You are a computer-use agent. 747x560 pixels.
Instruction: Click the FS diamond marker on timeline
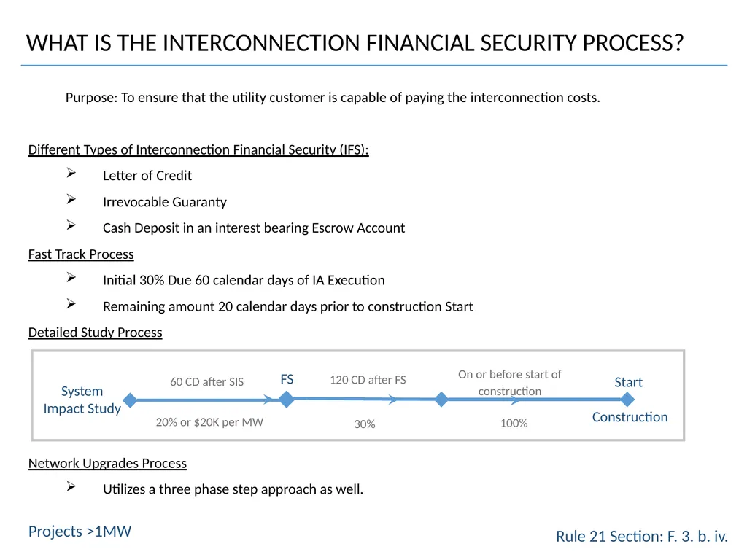point(286,399)
